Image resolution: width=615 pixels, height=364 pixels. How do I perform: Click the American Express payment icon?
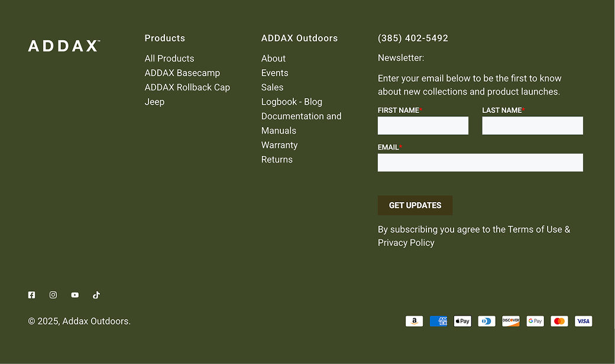439,321
